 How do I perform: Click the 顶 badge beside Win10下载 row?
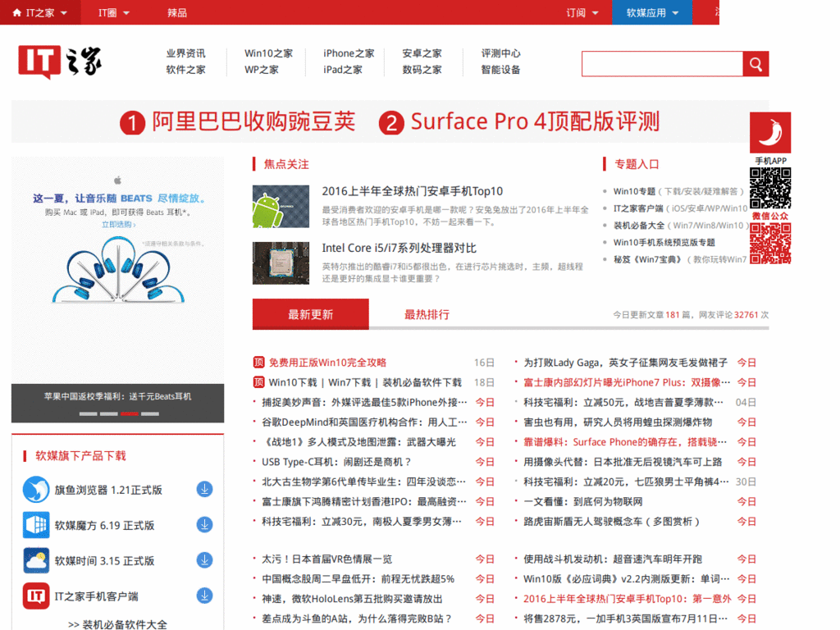(x=258, y=382)
